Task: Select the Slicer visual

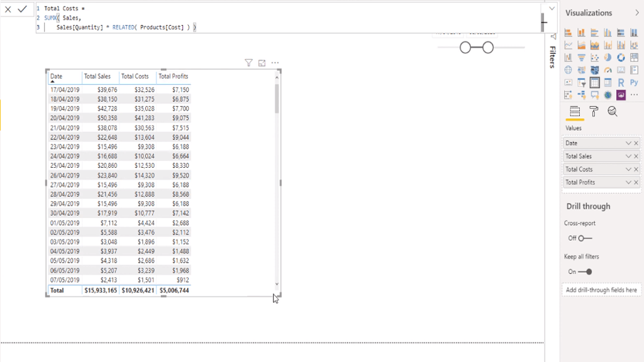Action: (581, 83)
